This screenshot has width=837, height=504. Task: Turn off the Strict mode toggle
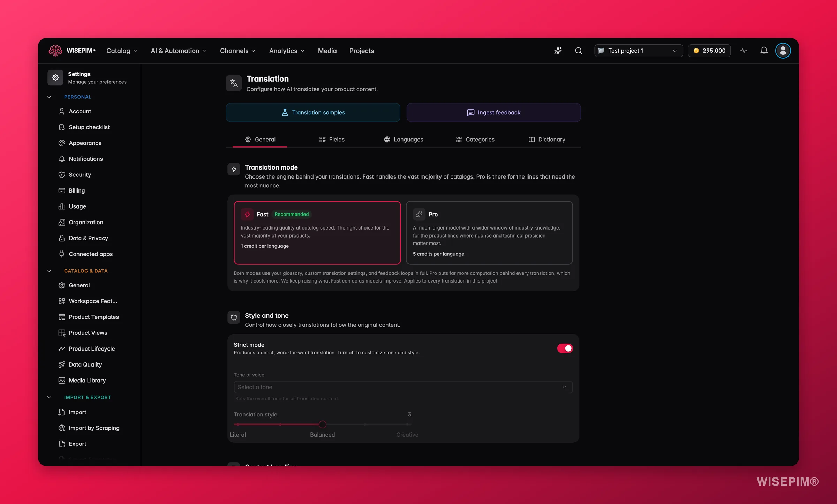(565, 348)
